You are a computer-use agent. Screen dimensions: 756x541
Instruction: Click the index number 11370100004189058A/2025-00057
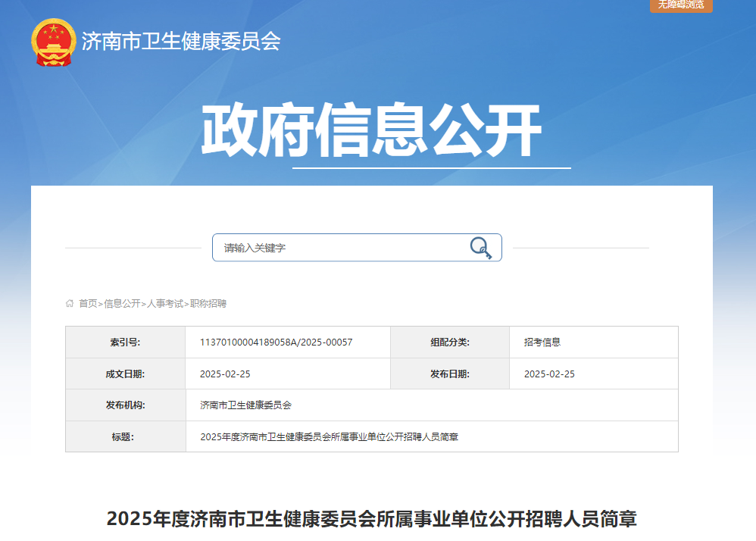click(276, 342)
